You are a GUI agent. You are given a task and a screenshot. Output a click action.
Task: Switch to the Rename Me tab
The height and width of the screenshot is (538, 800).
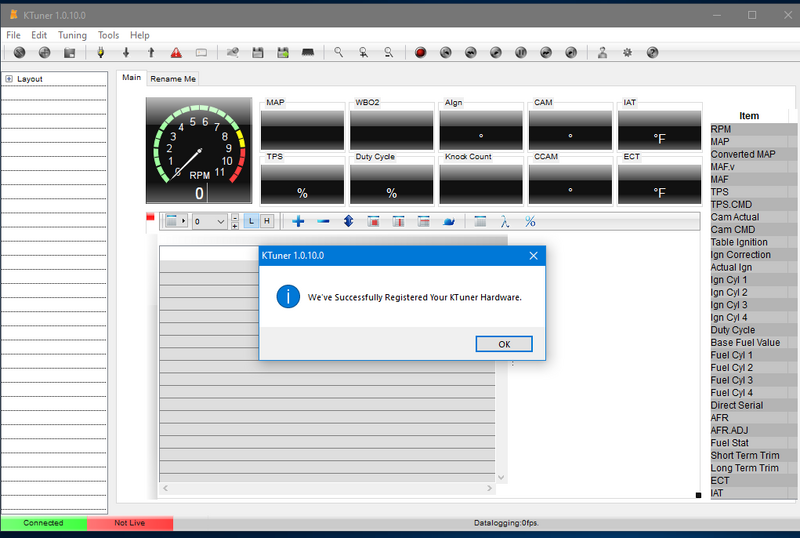pyautogui.click(x=173, y=78)
